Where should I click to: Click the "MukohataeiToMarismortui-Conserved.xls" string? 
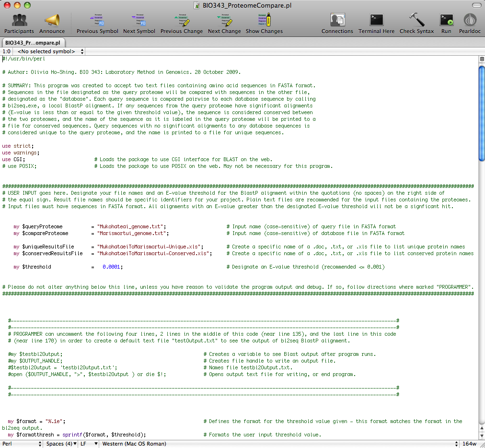153,254
